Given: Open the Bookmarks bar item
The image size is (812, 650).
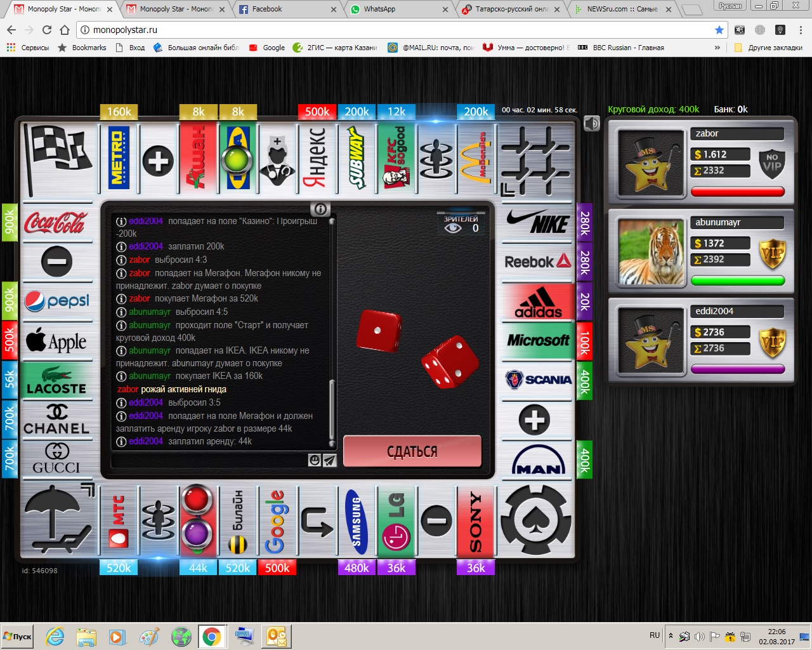Looking at the screenshot, I should (82, 48).
